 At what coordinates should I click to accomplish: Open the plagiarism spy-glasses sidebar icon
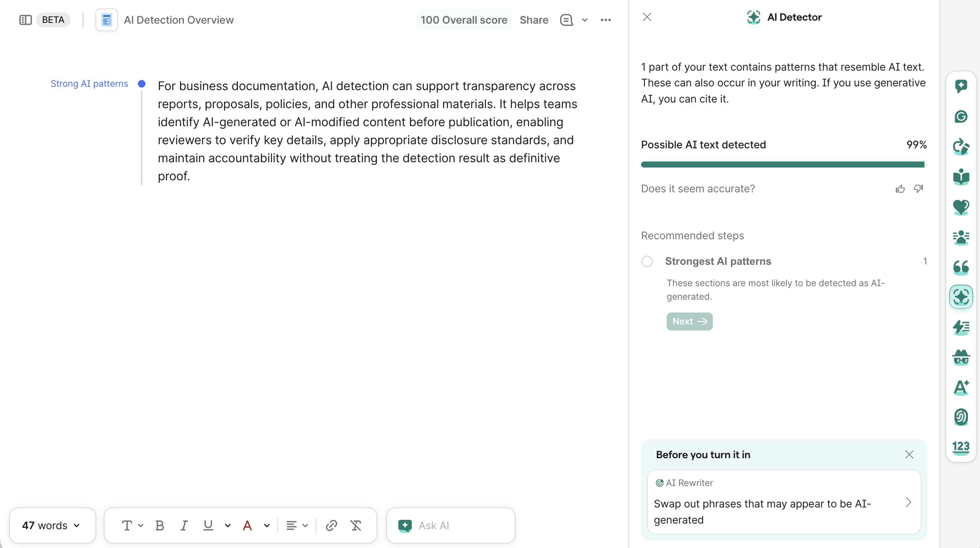pyautogui.click(x=961, y=358)
